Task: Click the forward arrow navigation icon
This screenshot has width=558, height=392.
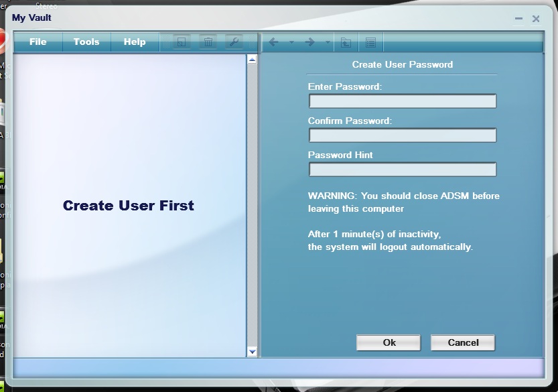Action: [309, 42]
